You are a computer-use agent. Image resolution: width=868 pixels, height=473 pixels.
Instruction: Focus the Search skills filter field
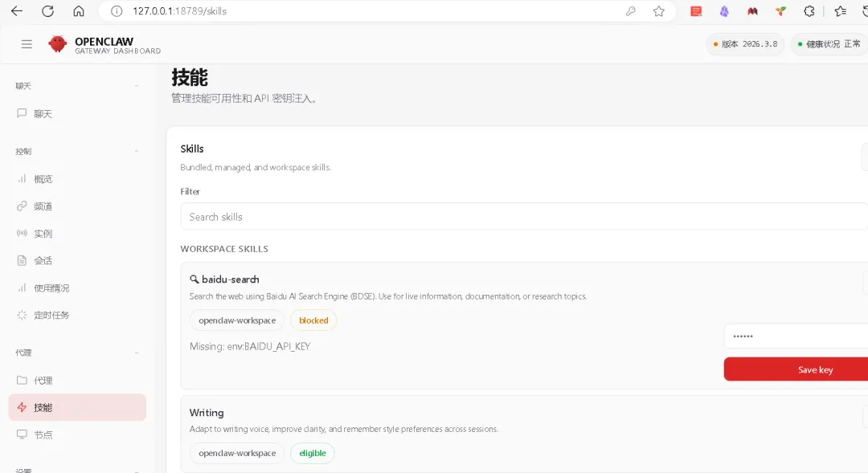(522, 217)
